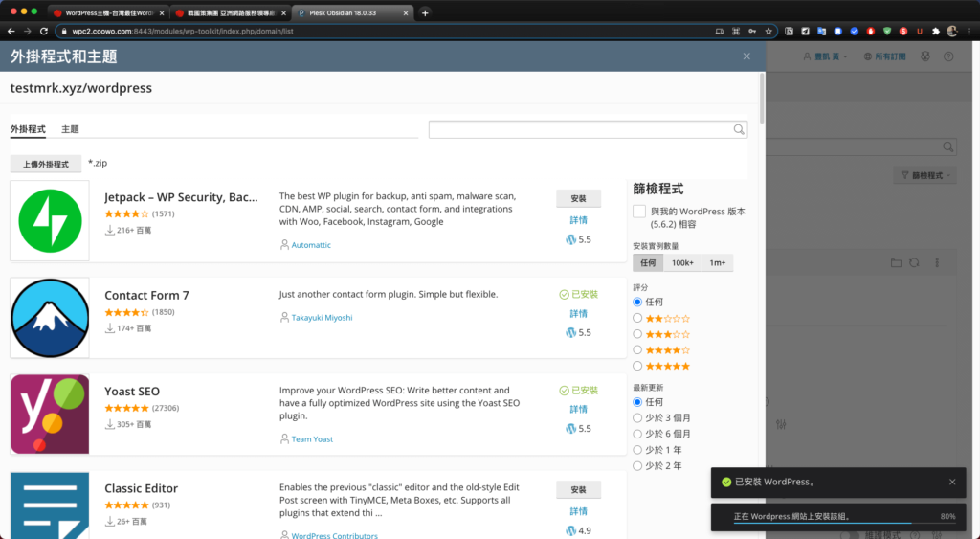Click the password key icon in address bar
The image size is (980, 539).
click(x=752, y=31)
